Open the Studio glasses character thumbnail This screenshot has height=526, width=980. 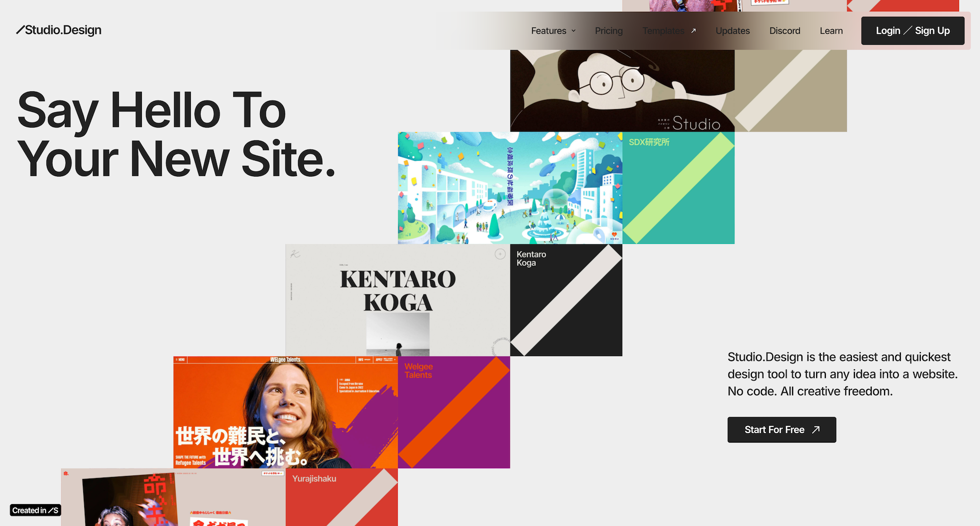622,91
